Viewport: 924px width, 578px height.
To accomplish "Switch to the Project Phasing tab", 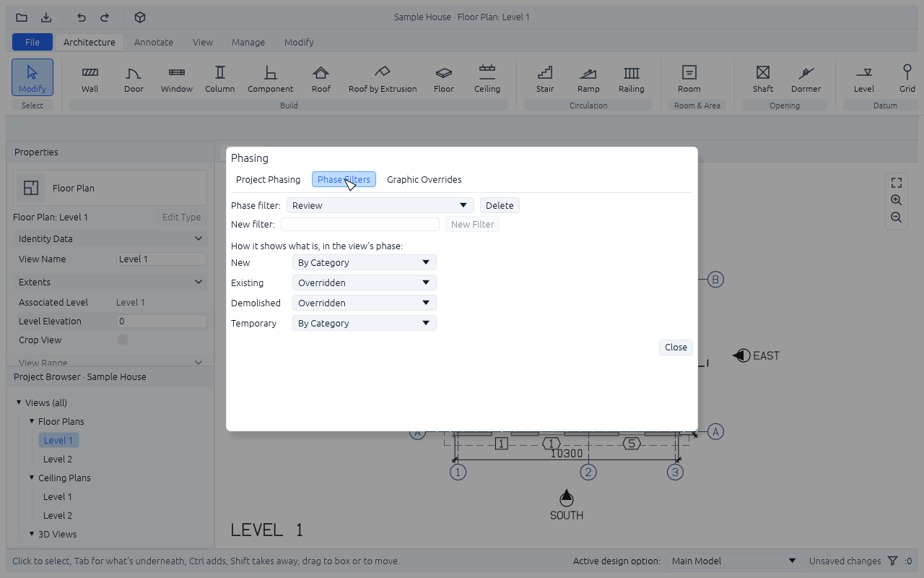I will coord(269,179).
